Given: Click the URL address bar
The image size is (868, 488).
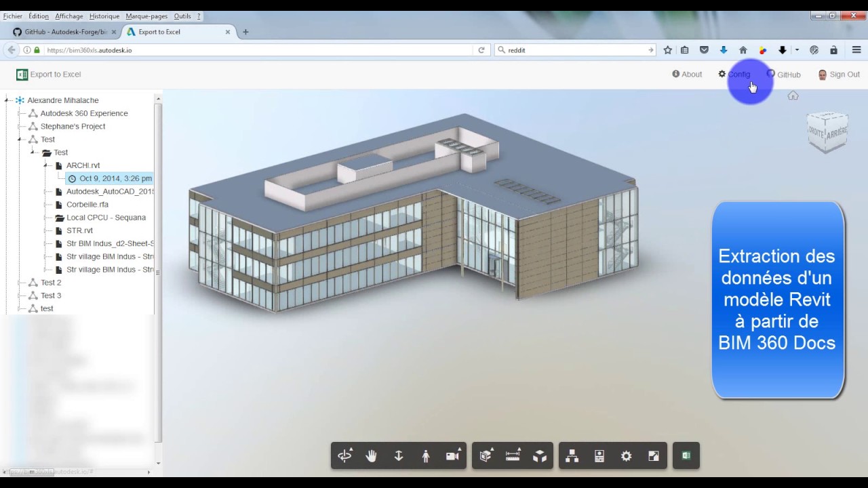Looking at the screenshot, I should 258,50.
